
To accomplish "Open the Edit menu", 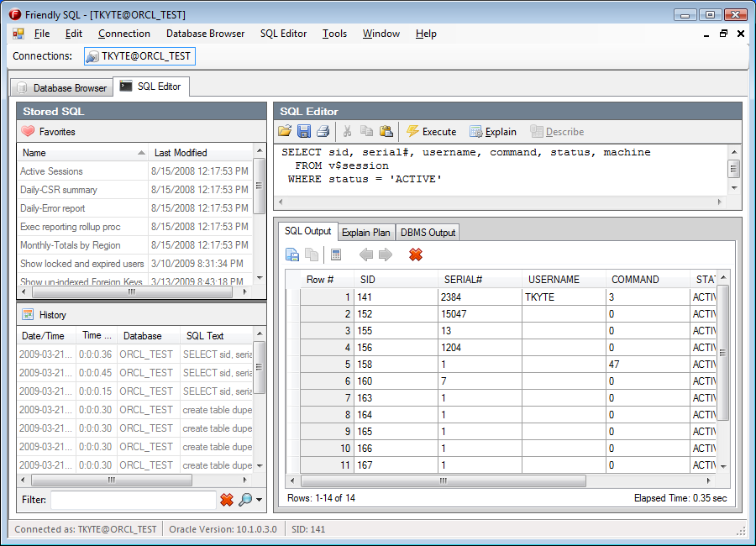I will coord(74,34).
